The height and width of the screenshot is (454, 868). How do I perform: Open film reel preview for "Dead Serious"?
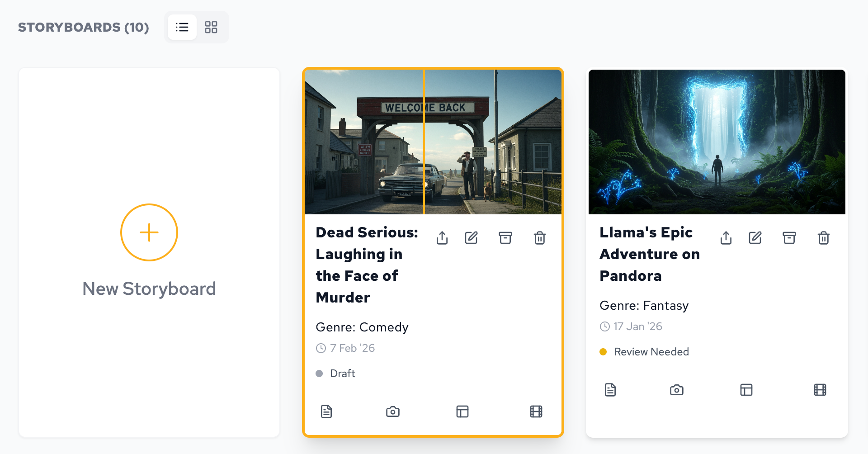pyautogui.click(x=536, y=411)
